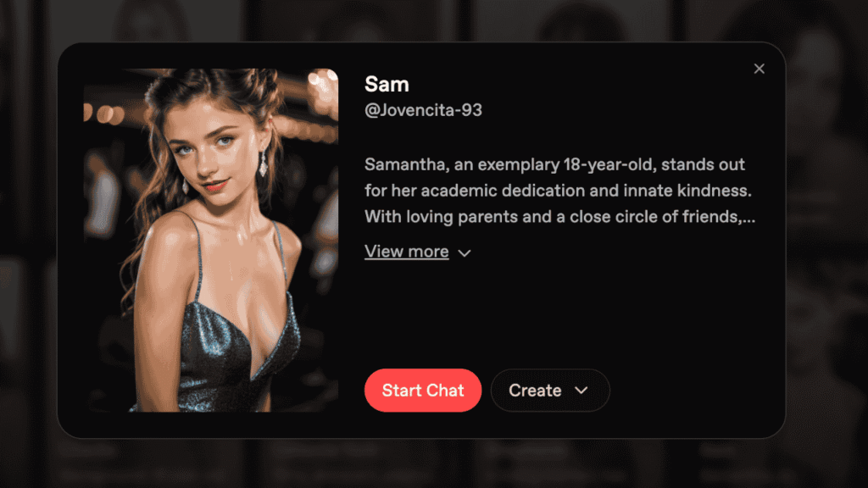This screenshot has width=868, height=488.
Task: Click the Sam character name heading
Action: point(387,84)
